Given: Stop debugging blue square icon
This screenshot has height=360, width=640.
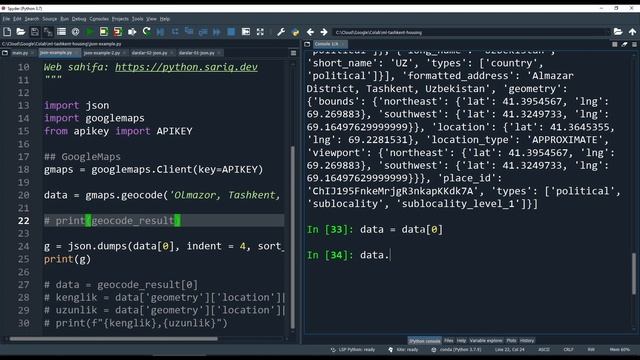Looking at the screenshot, I should click(231, 32).
